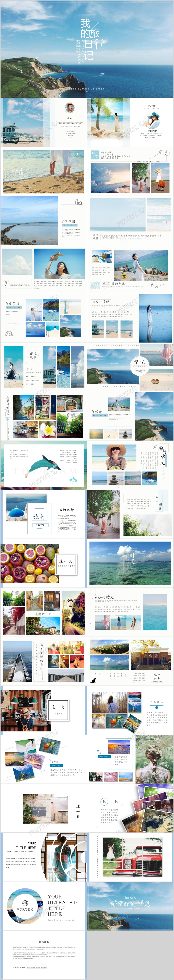This screenshot has height=980, width=174.
Task: Open the red vintage car slide
Action: [x=130, y=857]
